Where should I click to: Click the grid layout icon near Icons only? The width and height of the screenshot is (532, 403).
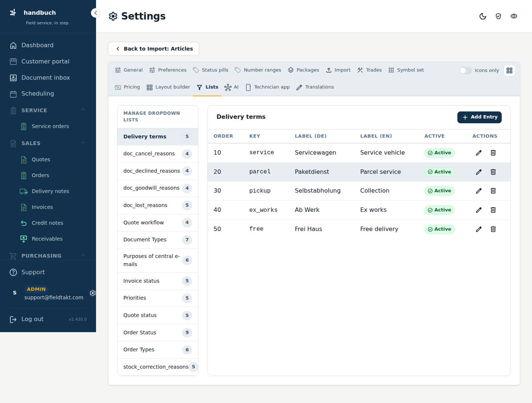click(x=509, y=70)
